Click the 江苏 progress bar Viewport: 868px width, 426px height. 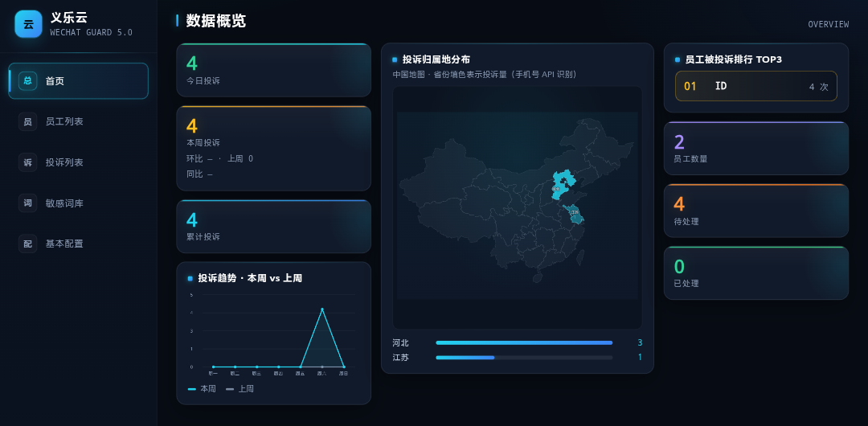(524, 358)
